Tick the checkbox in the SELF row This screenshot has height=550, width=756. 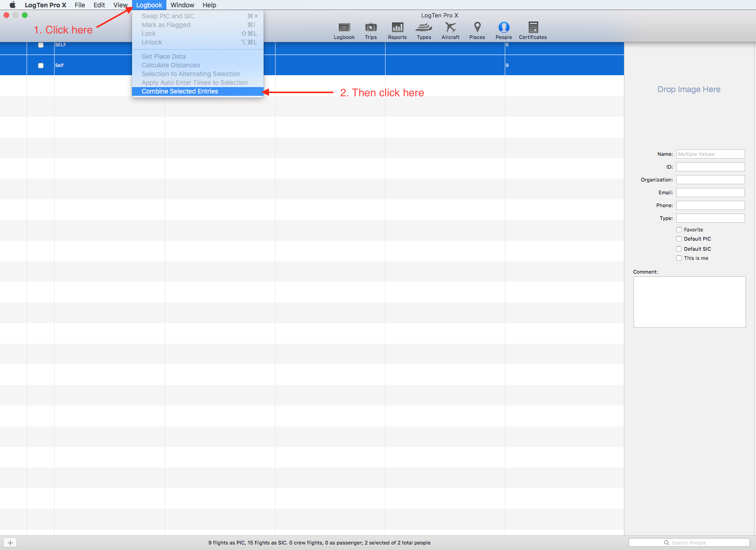tap(41, 45)
